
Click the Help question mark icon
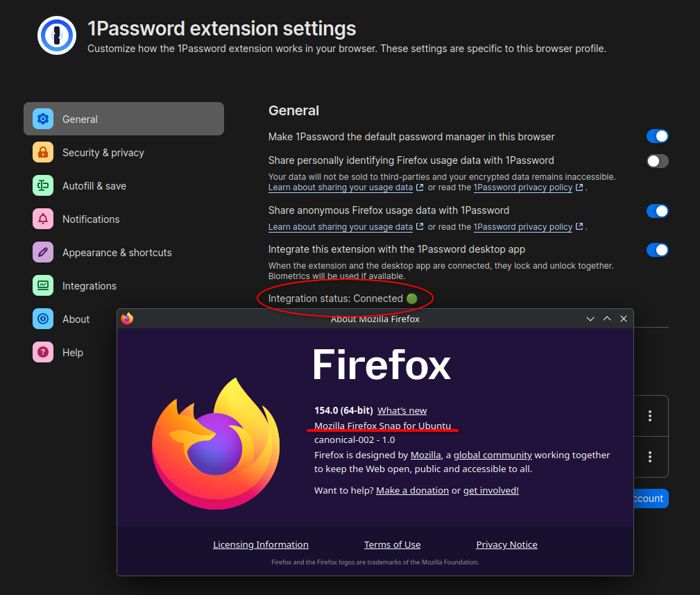pos(43,353)
